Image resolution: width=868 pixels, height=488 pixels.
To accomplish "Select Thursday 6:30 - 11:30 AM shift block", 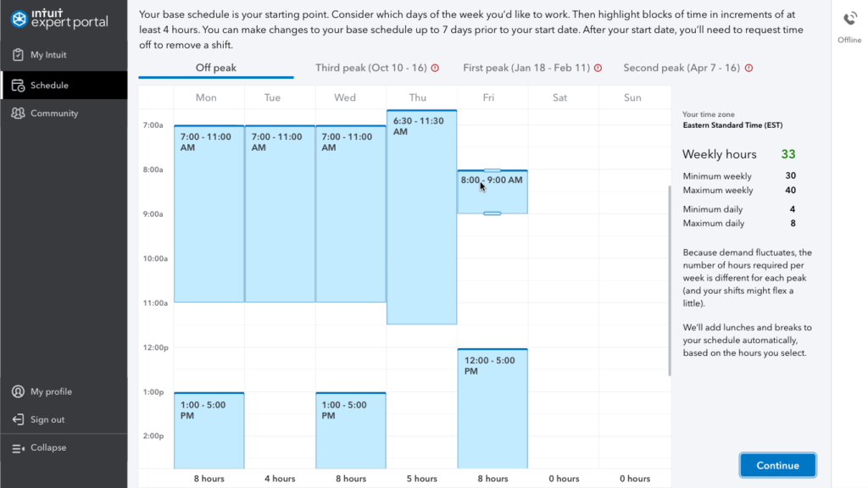I will tap(421, 220).
